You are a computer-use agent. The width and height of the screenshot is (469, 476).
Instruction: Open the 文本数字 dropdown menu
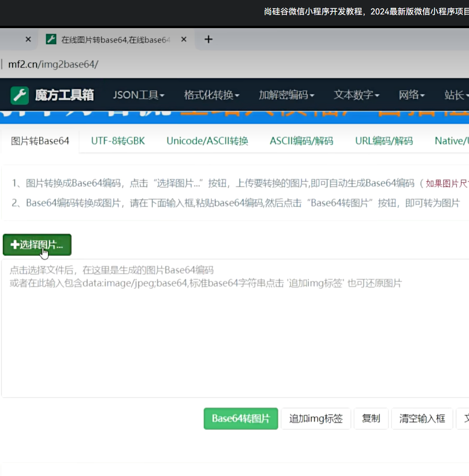[x=356, y=95]
